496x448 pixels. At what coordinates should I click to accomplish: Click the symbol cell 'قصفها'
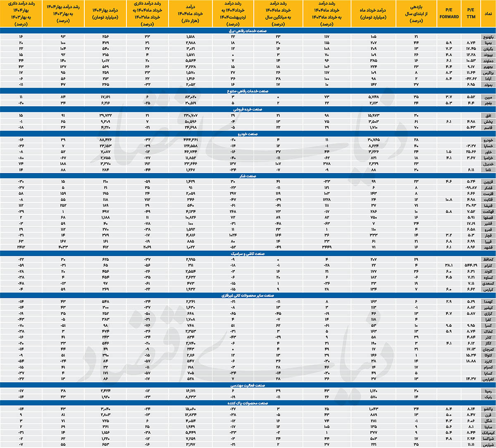[488, 217]
